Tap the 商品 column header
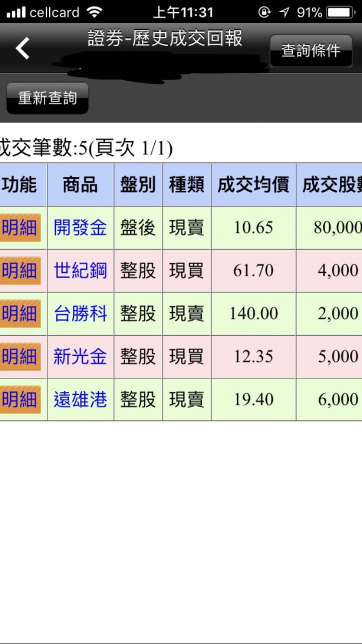This screenshot has width=362, height=644. coord(80,185)
